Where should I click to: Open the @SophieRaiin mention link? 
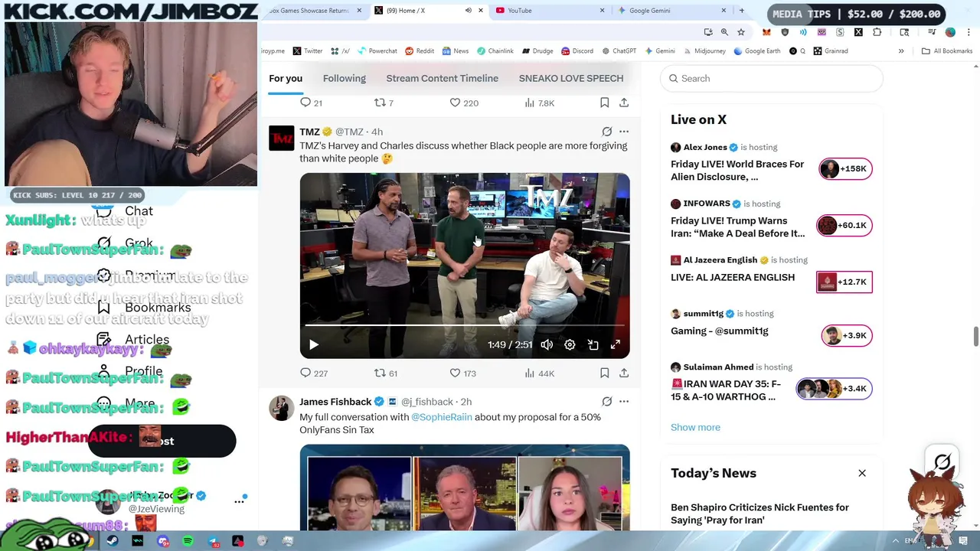click(x=442, y=417)
